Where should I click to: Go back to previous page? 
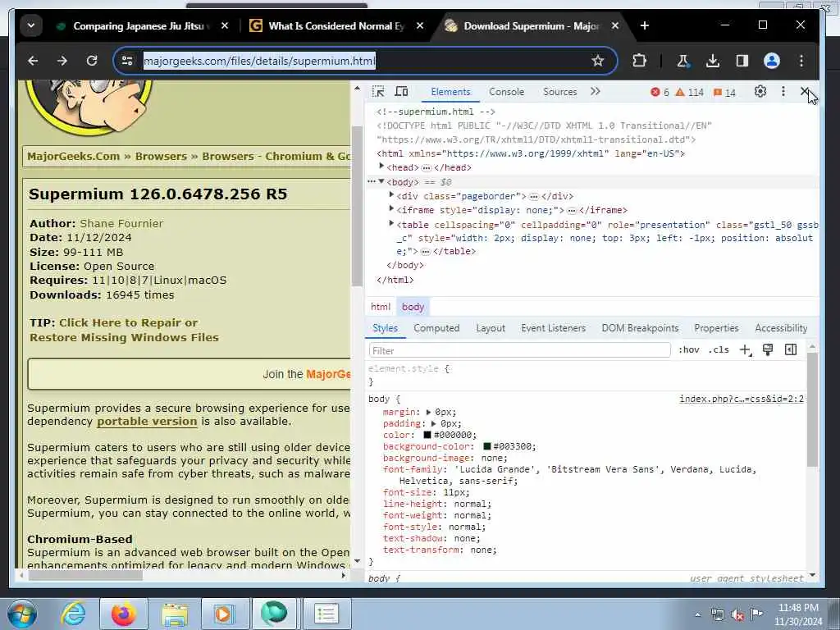coord(33,61)
